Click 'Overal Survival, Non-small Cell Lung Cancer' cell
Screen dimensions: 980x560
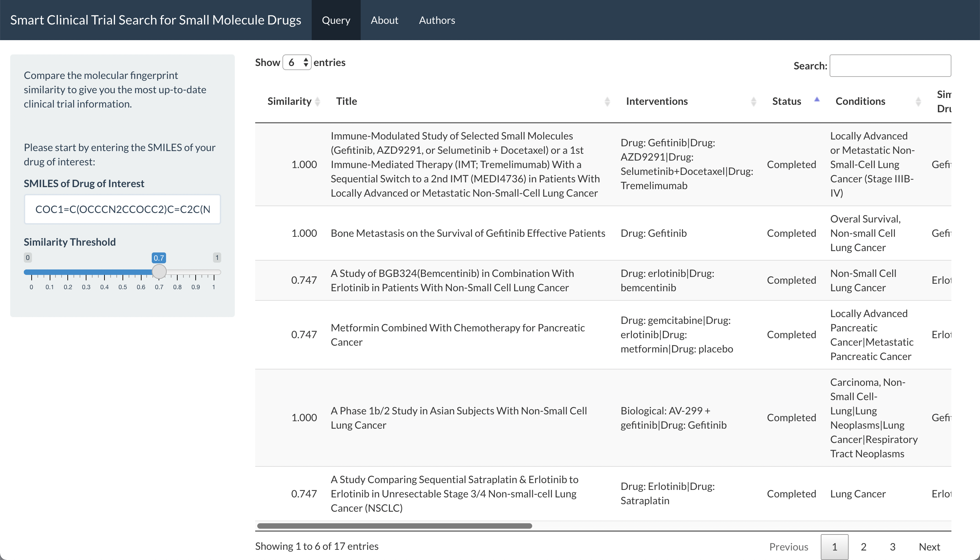[x=865, y=233]
